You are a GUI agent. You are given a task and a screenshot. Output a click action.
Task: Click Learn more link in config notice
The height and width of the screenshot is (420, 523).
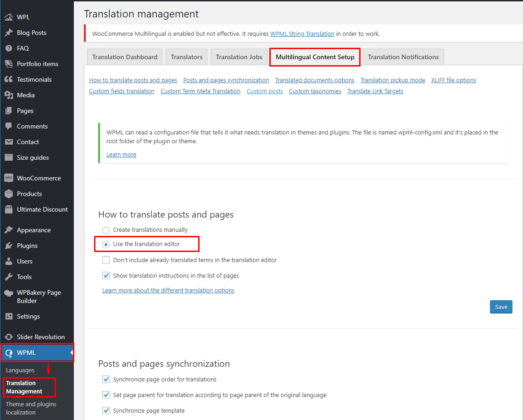pos(122,154)
